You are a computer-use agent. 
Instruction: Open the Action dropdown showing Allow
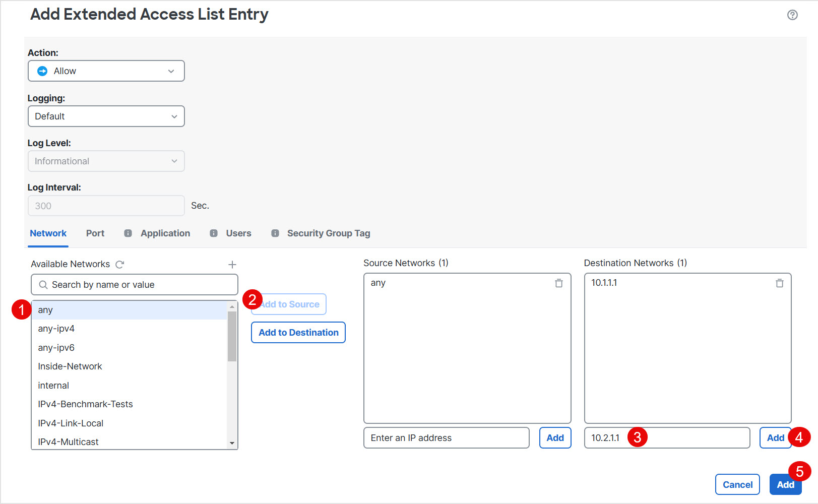[x=106, y=71]
